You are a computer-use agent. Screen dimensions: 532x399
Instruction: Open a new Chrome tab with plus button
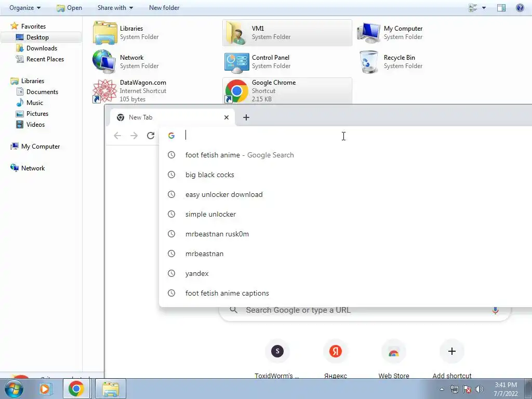tap(246, 117)
